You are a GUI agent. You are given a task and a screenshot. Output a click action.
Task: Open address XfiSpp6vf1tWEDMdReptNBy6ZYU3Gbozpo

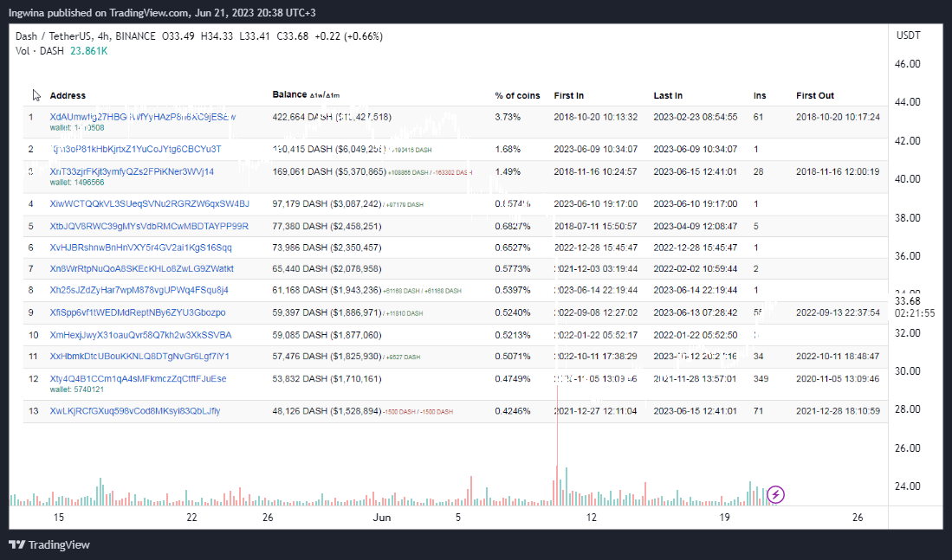(138, 312)
